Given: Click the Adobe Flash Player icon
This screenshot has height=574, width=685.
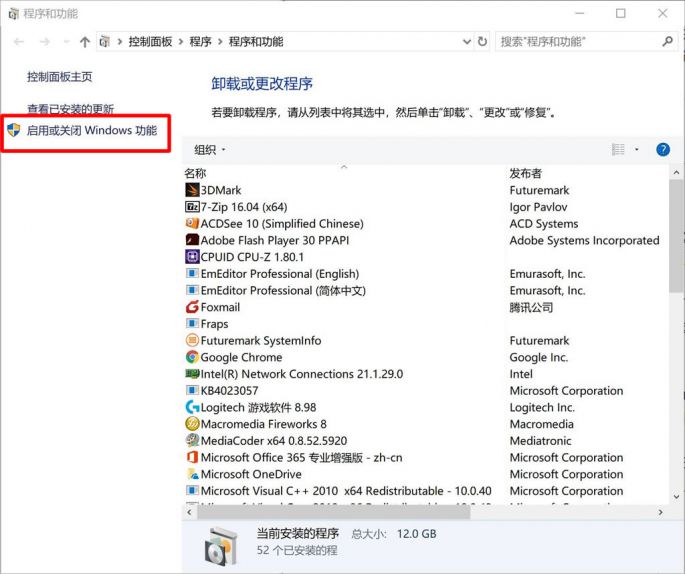Looking at the screenshot, I should pos(192,240).
